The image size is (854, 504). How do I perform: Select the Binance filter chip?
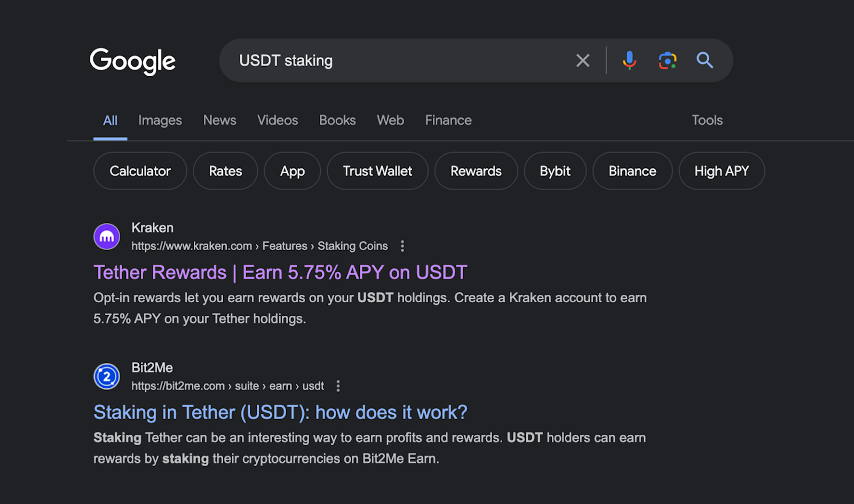(632, 171)
